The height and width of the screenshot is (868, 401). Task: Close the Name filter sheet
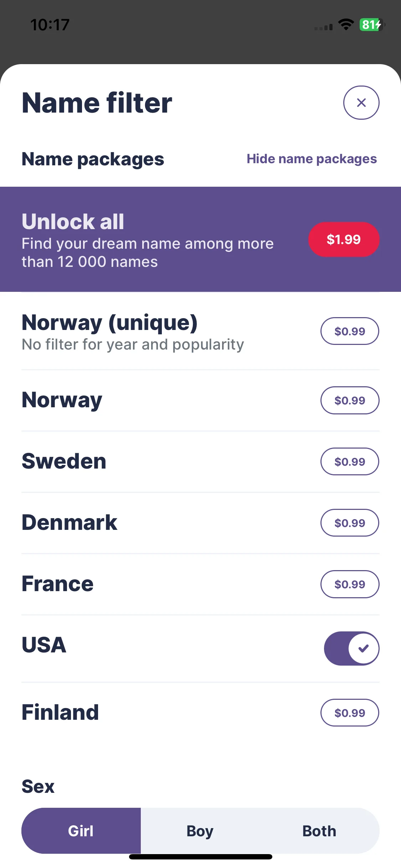pos(361,103)
